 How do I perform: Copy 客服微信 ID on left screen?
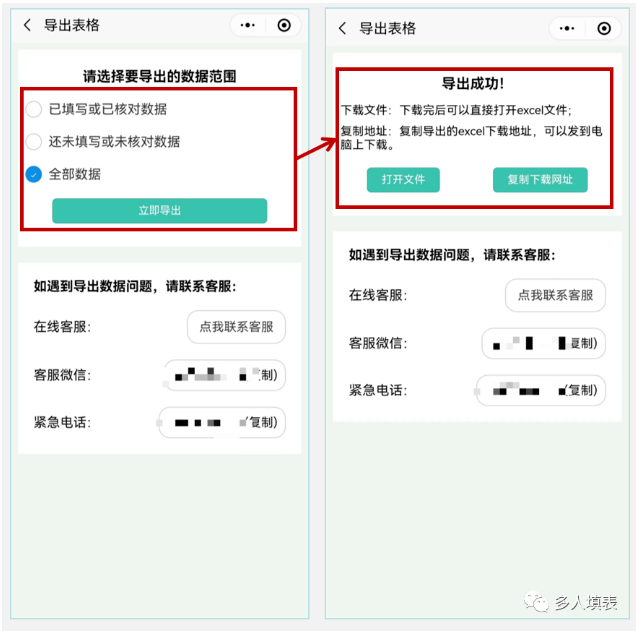(x=225, y=375)
